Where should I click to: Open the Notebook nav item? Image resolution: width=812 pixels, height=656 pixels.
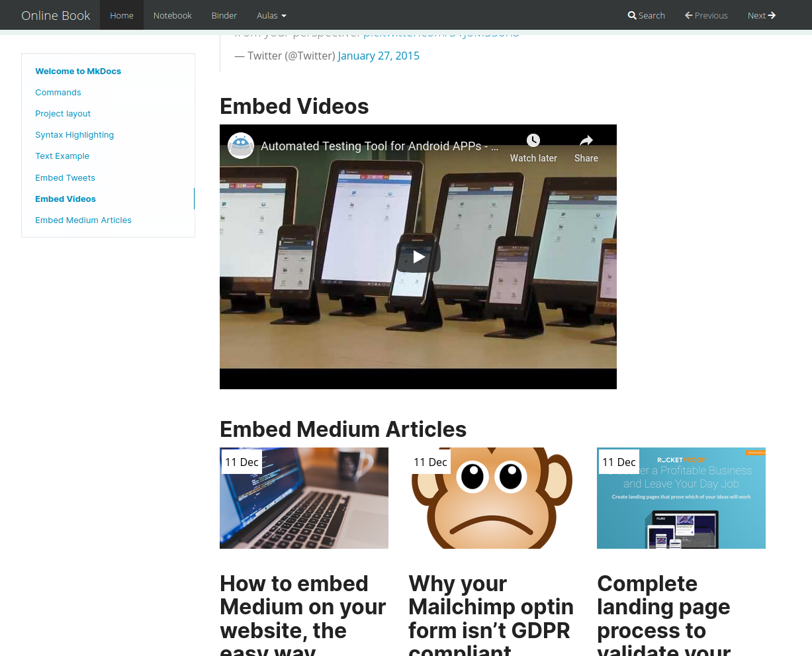coord(173,15)
